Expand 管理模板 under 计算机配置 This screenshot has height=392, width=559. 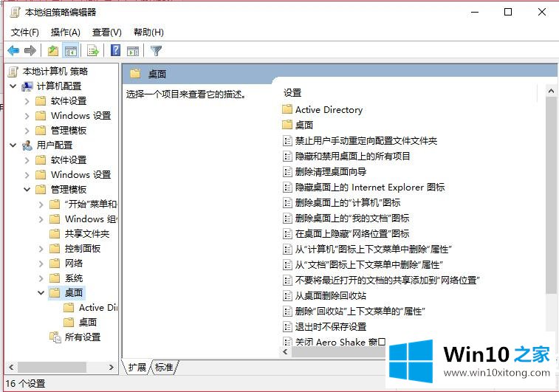point(27,131)
